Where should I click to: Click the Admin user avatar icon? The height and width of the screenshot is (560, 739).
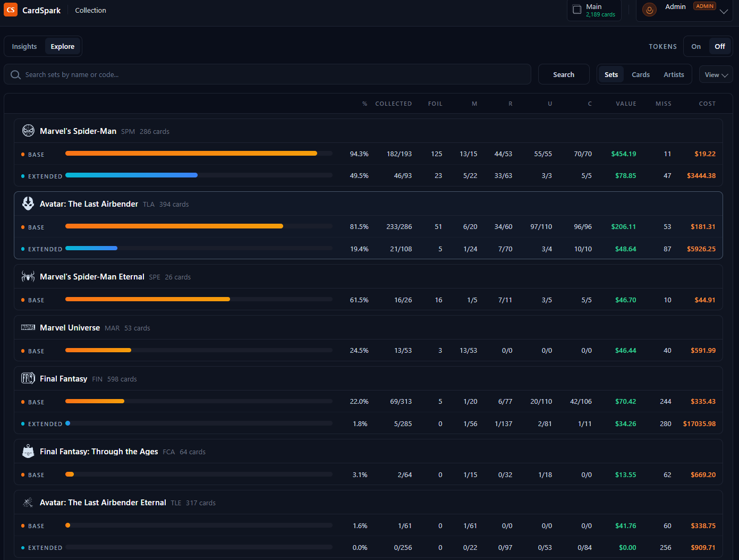pos(649,10)
